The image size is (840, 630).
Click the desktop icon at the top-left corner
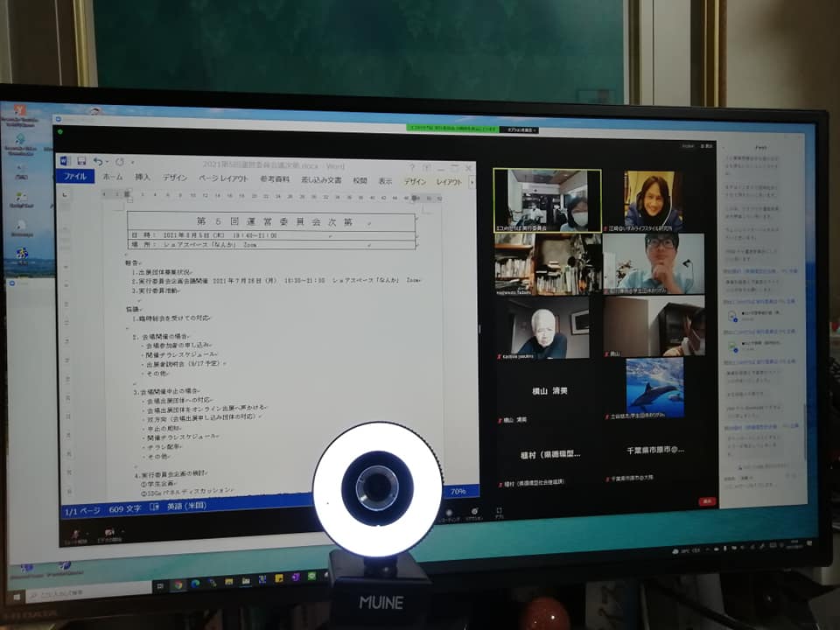coord(20,115)
